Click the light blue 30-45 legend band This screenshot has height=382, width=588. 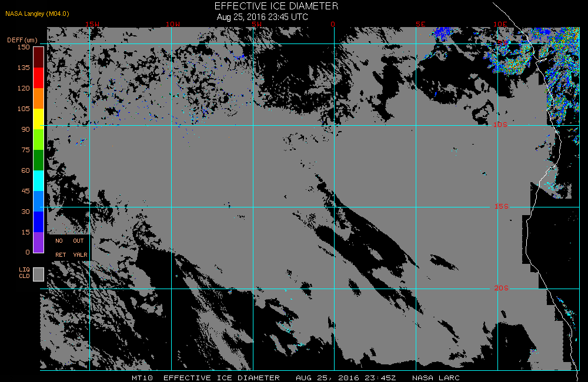coord(39,202)
